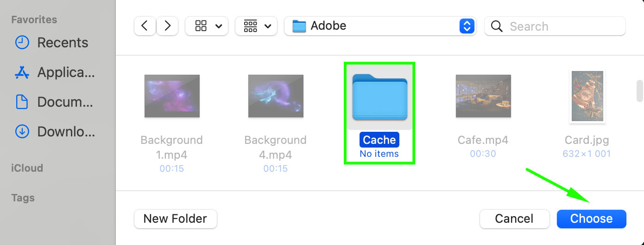Open the icon view options dropdown
This screenshot has width=644, height=245.
click(207, 26)
